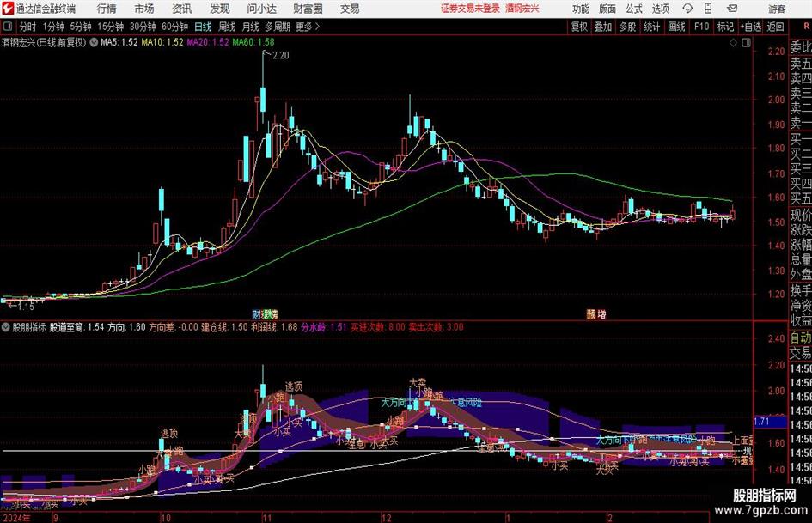Switch to 15分钟 period
This screenshot has width=812, height=523.
[111, 27]
